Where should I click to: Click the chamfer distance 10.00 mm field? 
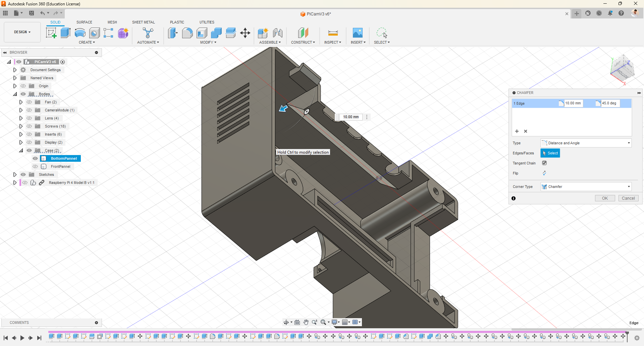click(x=573, y=103)
